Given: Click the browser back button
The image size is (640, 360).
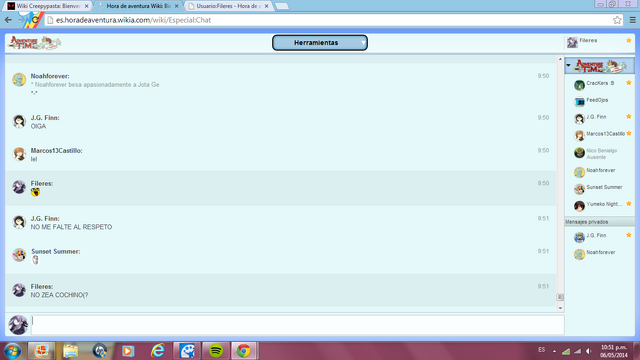Looking at the screenshot, I should point(8,20).
